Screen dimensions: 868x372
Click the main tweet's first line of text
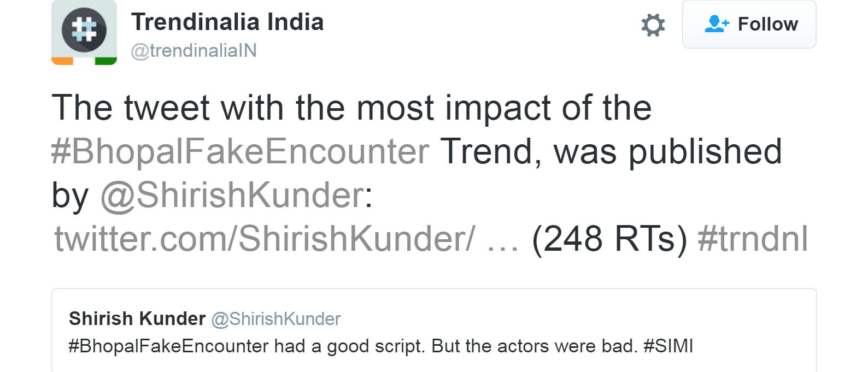click(x=351, y=108)
